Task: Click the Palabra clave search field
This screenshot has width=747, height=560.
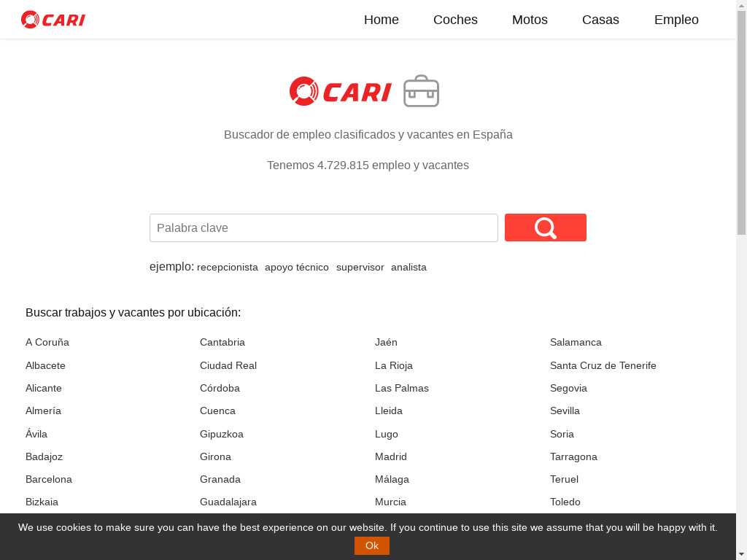Action: (323, 227)
